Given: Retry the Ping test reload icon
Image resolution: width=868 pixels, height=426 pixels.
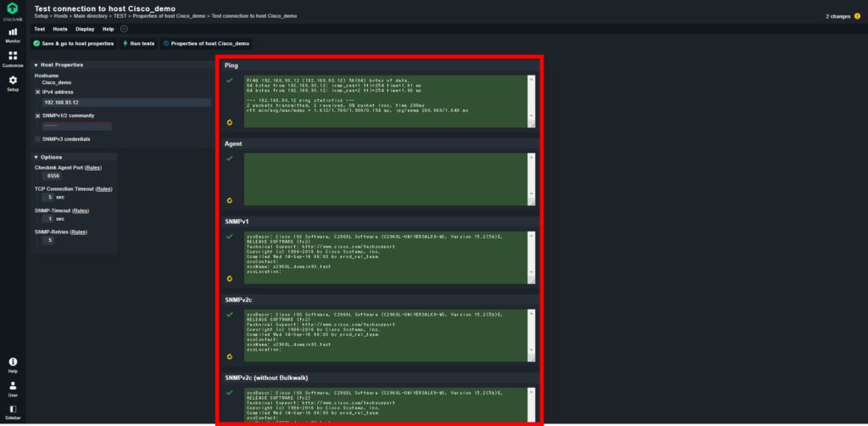Looking at the screenshot, I should (229, 122).
